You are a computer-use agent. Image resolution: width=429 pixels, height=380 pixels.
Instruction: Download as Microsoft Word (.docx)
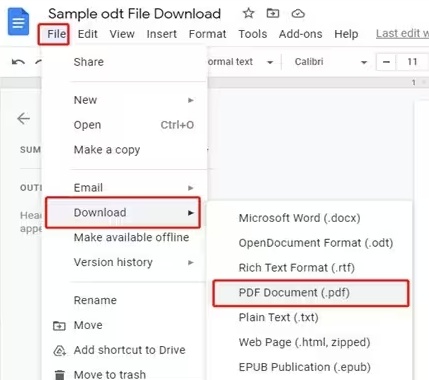(x=309, y=218)
